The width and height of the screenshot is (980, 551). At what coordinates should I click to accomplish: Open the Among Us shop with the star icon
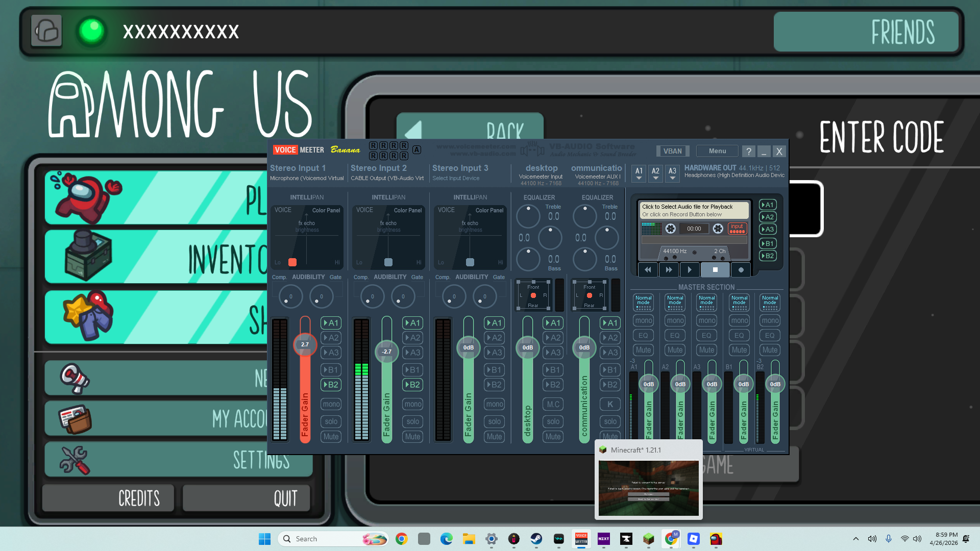tap(156, 317)
